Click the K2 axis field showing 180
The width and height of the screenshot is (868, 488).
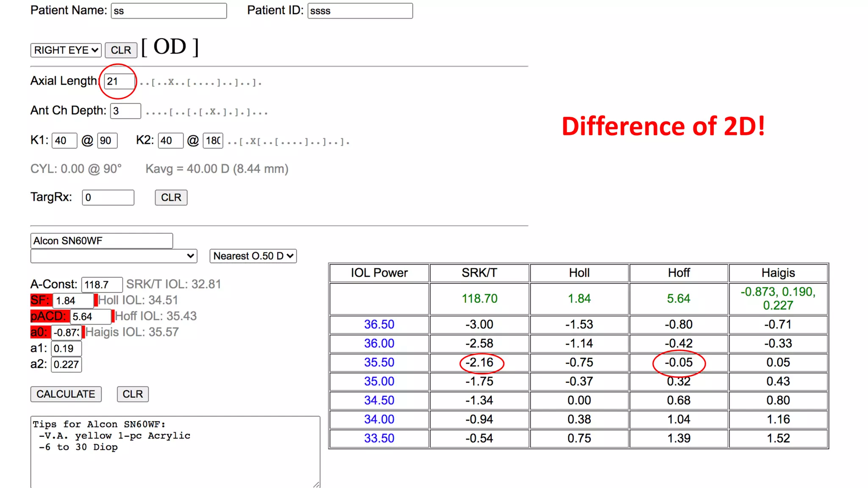click(213, 141)
